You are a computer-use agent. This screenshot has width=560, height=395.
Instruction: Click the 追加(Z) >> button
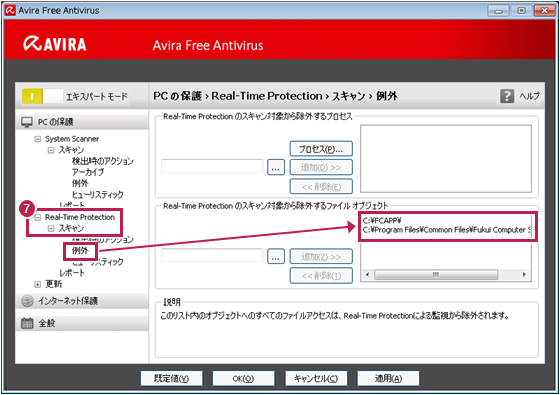click(x=321, y=256)
